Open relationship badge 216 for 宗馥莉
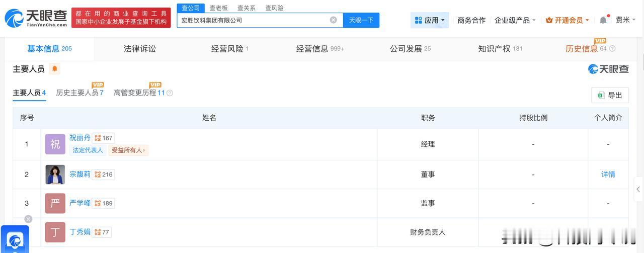 pos(104,175)
